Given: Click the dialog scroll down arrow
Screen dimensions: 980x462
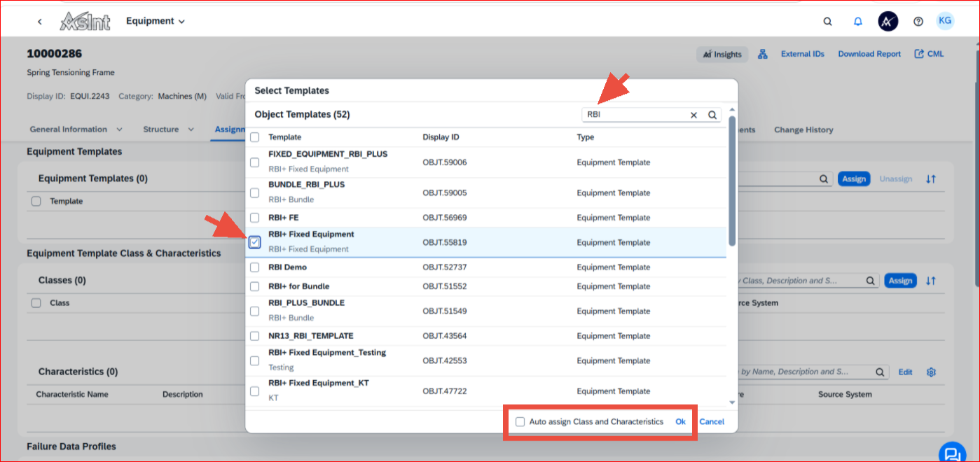Looking at the screenshot, I should [x=732, y=402].
